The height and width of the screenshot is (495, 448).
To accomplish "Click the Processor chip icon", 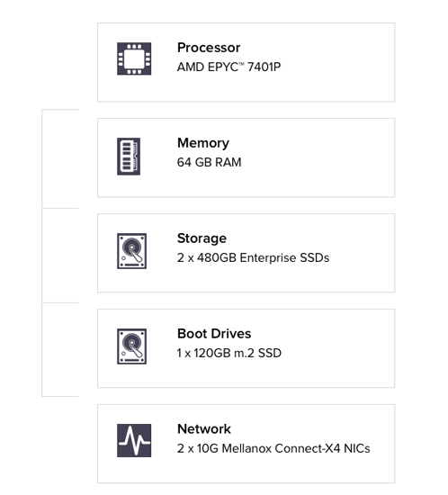I will pos(134,58).
